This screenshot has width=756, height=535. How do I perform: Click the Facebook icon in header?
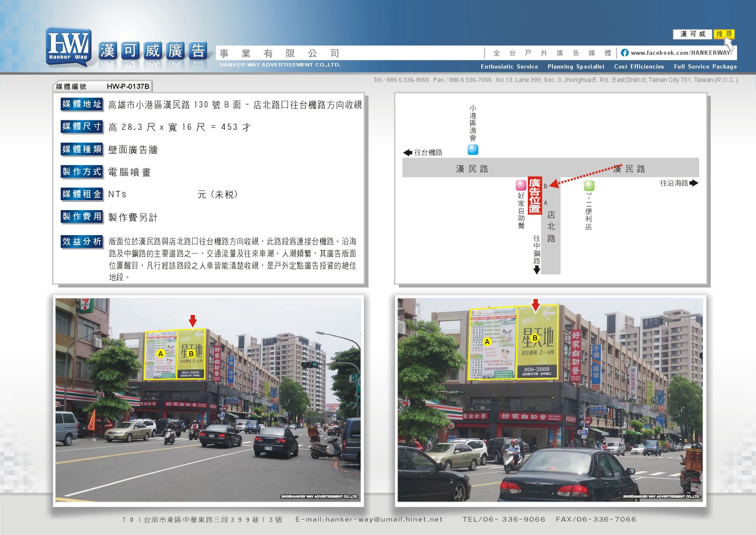624,53
